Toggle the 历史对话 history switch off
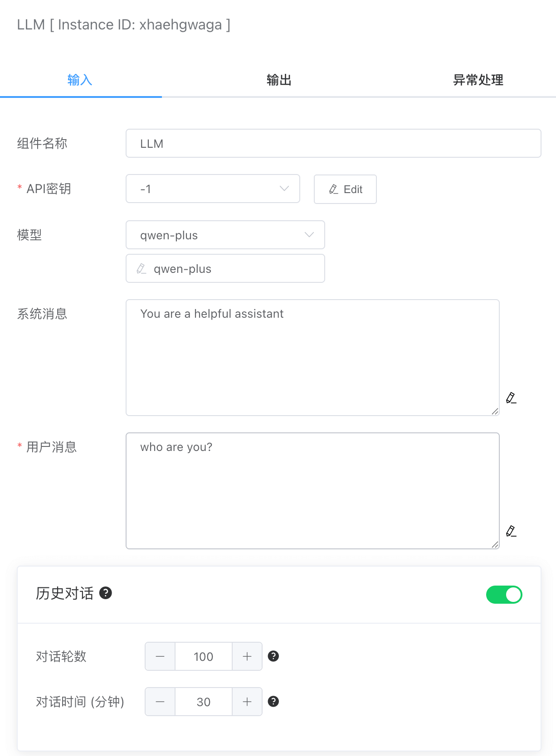 tap(504, 595)
